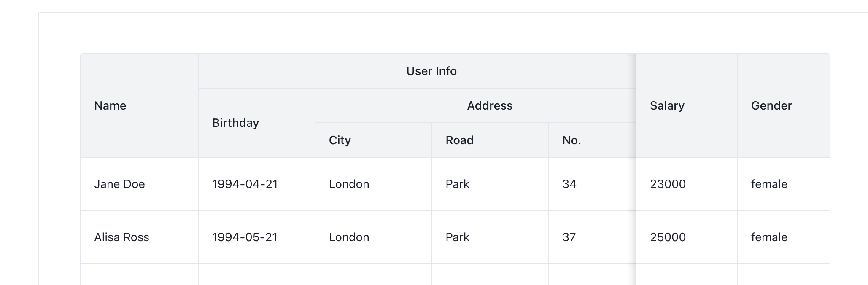The width and height of the screenshot is (868, 285).
Task: Click birthday cell 1994-05-21
Action: pyautogui.click(x=256, y=237)
